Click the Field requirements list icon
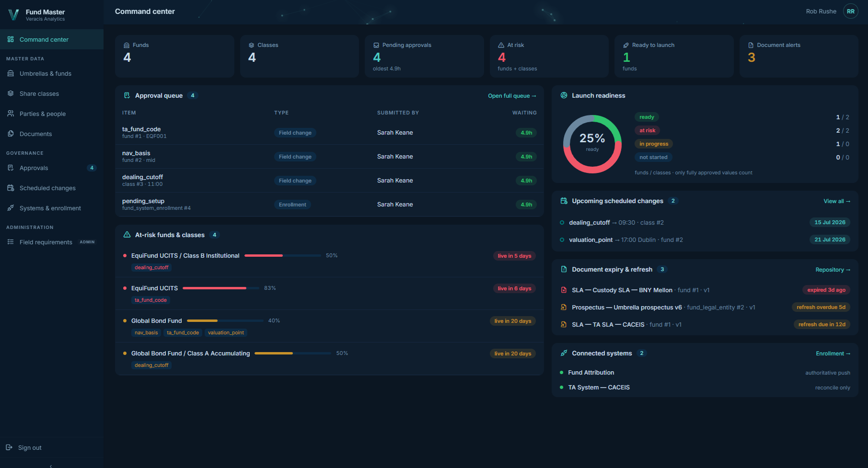 (x=11, y=242)
